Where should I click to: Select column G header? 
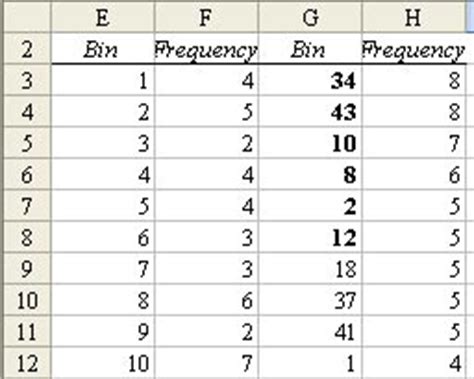pos(310,17)
